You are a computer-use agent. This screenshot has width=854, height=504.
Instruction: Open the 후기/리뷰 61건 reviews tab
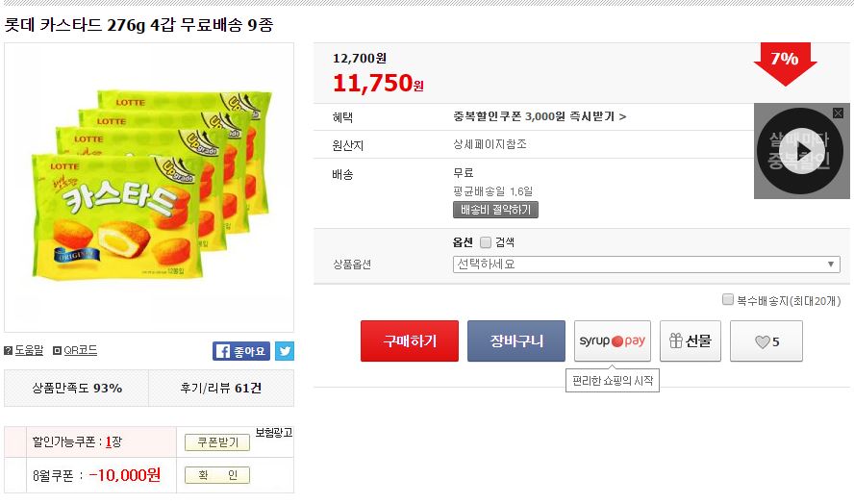pyautogui.click(x=221, y=389)
